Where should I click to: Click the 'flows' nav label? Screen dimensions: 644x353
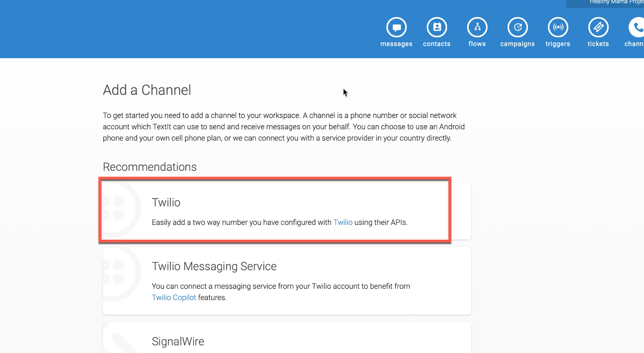477,44
